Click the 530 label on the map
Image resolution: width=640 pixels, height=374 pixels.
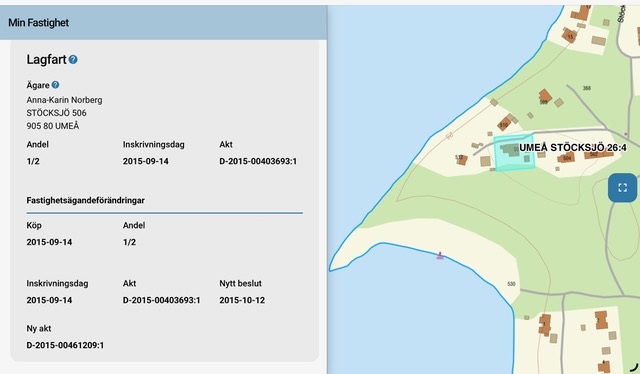coord(511,284)
